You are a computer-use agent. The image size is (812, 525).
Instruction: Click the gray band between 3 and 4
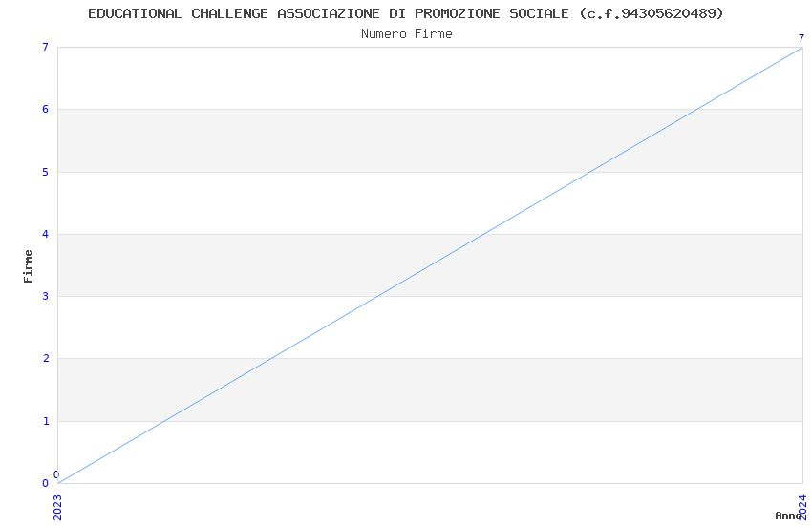tap(239, 264)
